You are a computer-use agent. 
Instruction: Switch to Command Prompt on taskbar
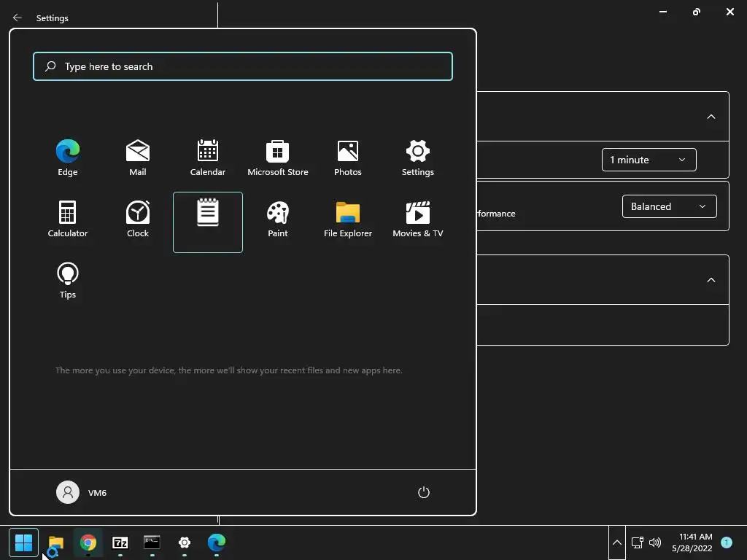[x=152, y=542]
